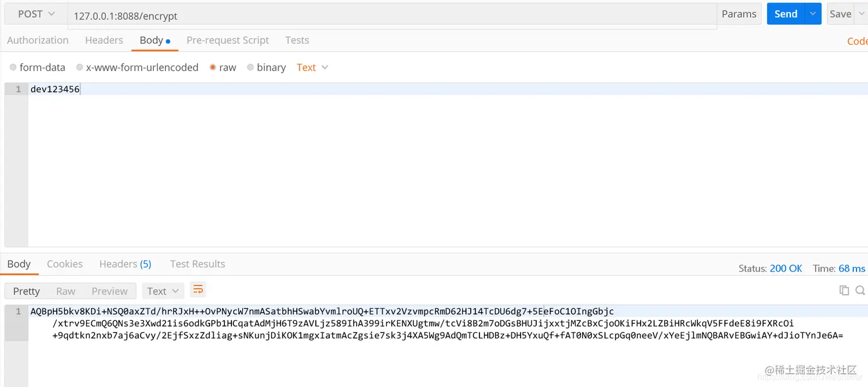
Task: Toggle the response line wrap icon
Action: click(x=197, y=289)
